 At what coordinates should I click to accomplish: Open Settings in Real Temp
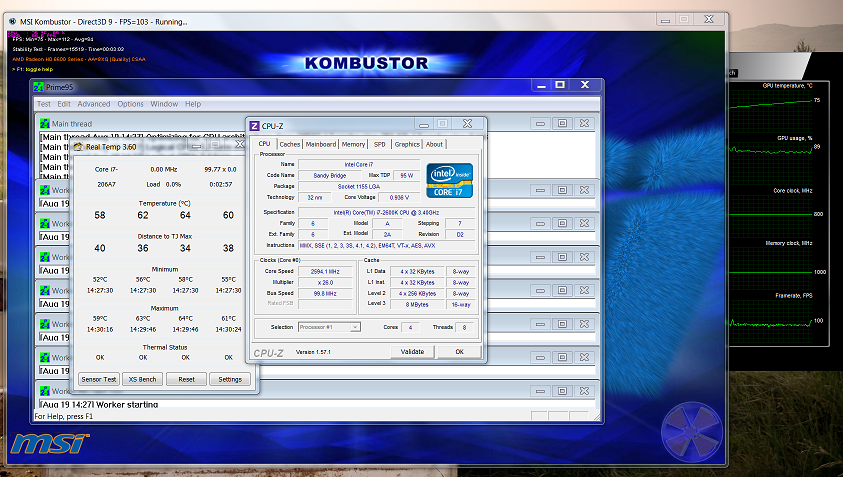point(230,379)
